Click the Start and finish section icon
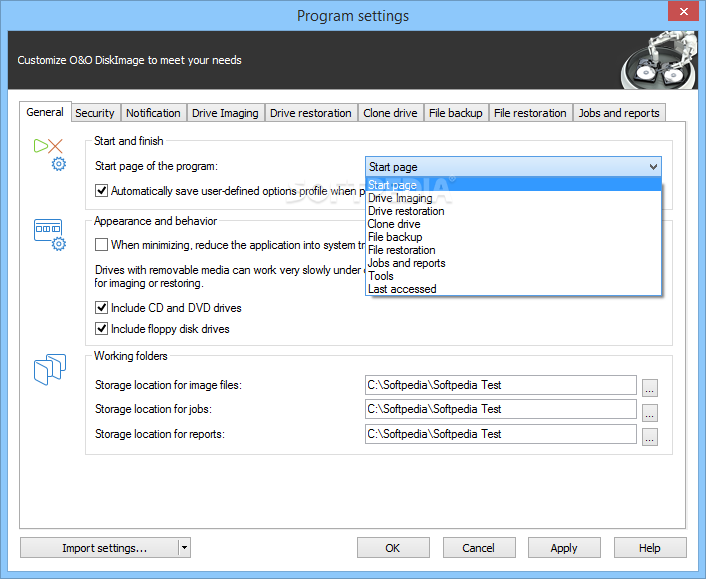706x579 pixels. pos(50,154)
